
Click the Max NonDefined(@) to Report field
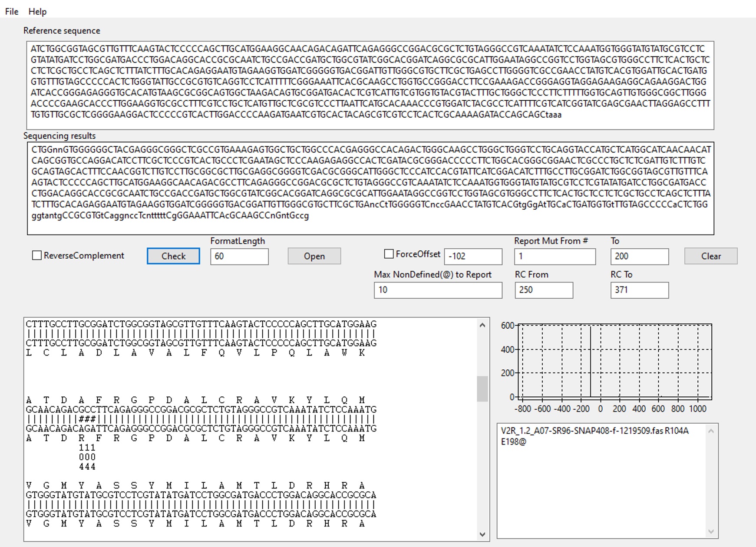tap(438, 290)
